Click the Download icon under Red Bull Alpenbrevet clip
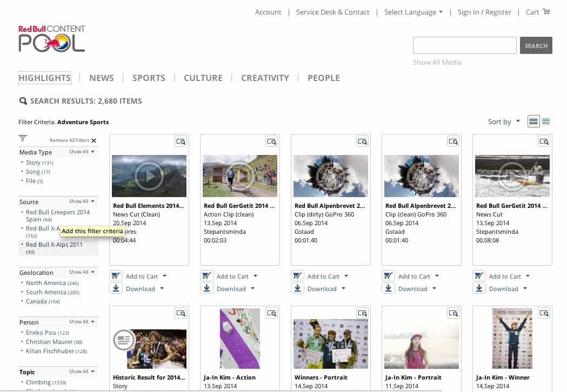This screenshot has width=567, height=392. pos(297,288)
